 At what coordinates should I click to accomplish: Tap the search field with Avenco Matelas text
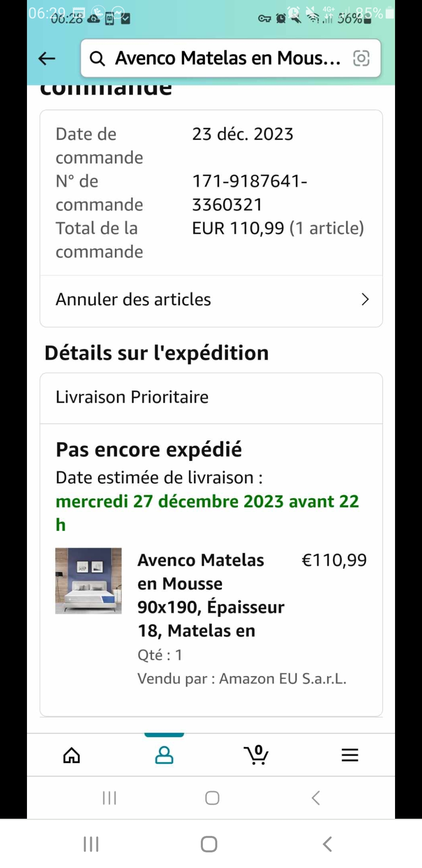pyautogui.click(x=228, y=59)
